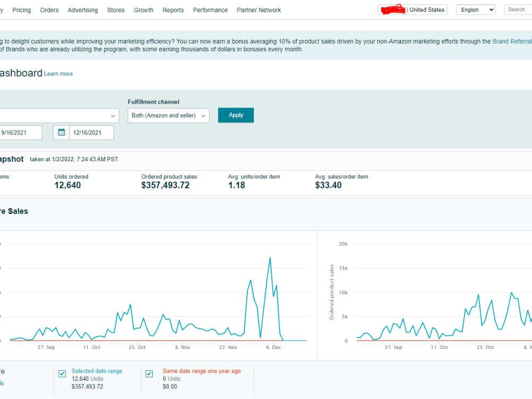Click the United States marketplace selector
Screen dimensions: 532x399
pos(412,10)
